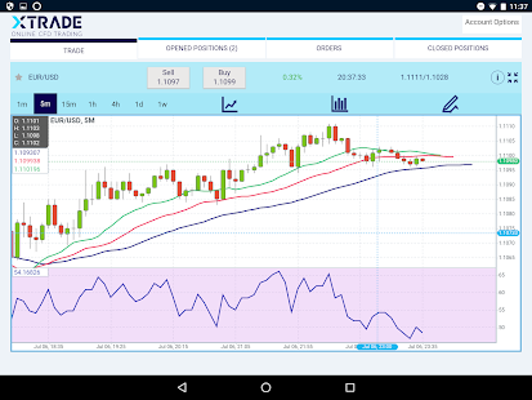Toggle the EUR/USD favorite star
Image resolution: width=532 pixels, height=400 pixels.
[19, 76]
